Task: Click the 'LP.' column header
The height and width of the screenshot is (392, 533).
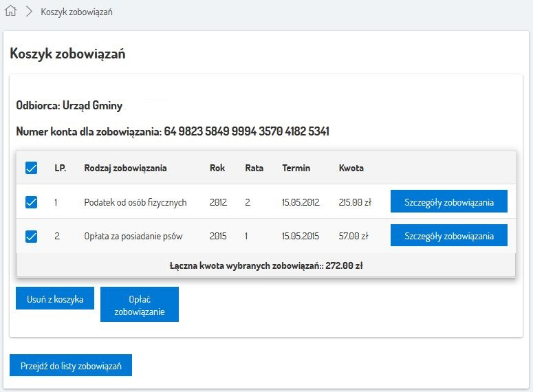Action: click(x=61, y=168)
